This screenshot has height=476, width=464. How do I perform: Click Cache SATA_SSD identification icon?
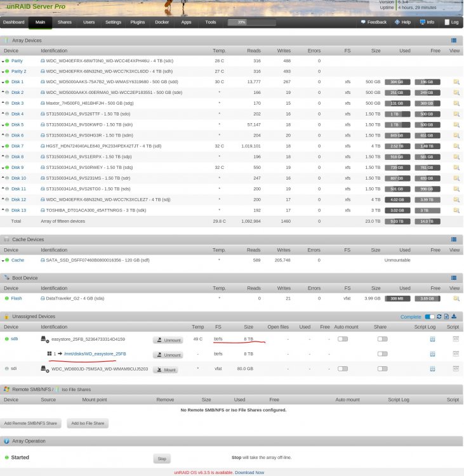click(x=43, y=260)
